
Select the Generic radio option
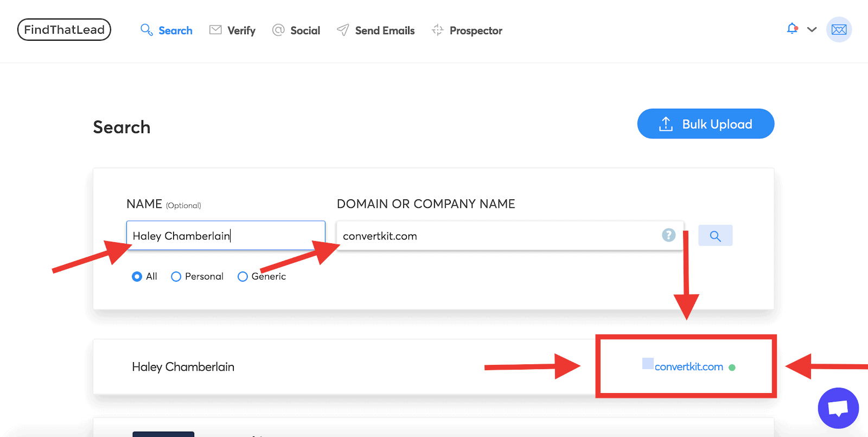[242, 276]
